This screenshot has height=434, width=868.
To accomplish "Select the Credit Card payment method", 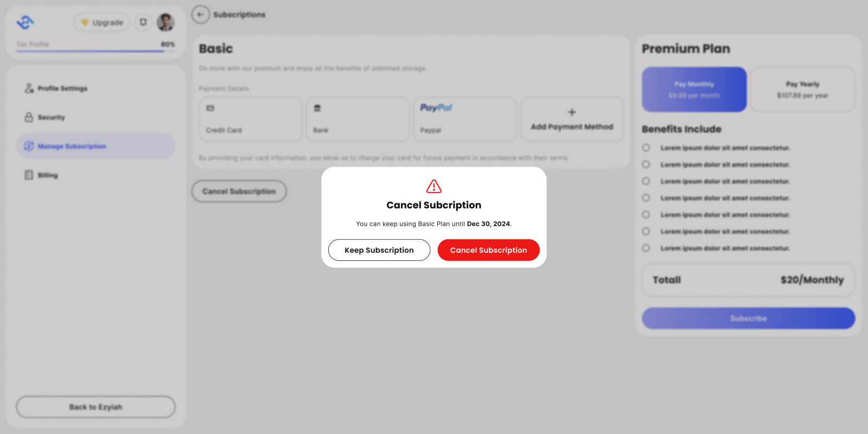I will point(250,119).
